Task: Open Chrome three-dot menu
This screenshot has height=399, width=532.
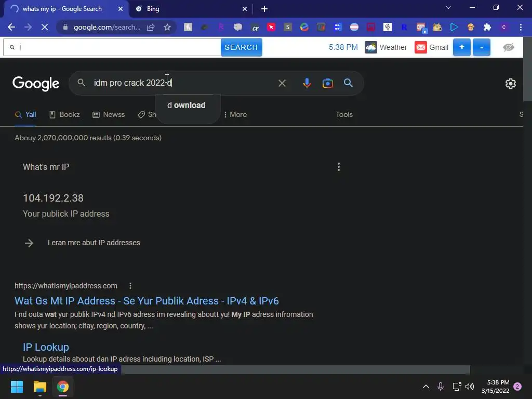Action: click(x=521, y=27)
